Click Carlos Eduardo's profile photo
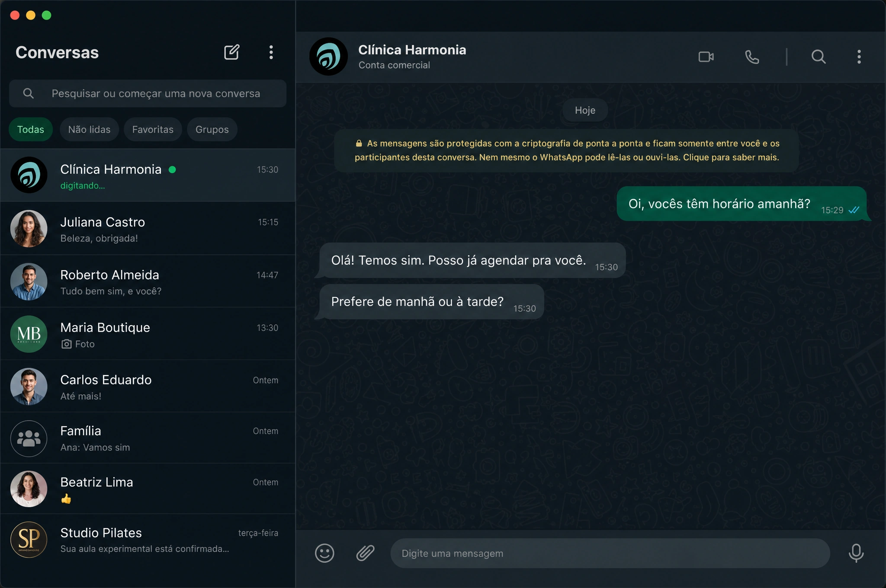The image size is (886, 588). coord(29,387)
